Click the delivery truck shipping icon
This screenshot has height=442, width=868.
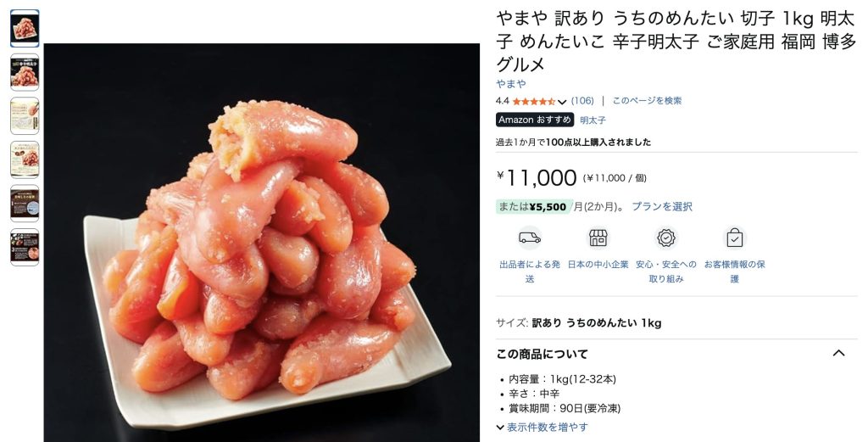pyautogui.click(x=530, y=238)
